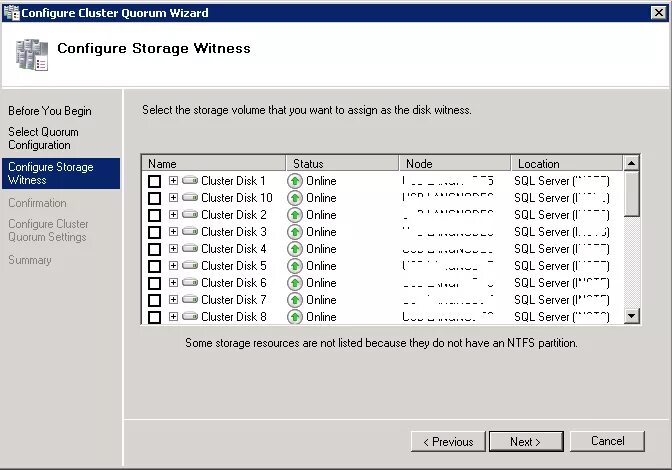Image resolution: width=672 pixels, height=470 pixels.
Task: Sort by the Location column header
Action: coord(567,163)
